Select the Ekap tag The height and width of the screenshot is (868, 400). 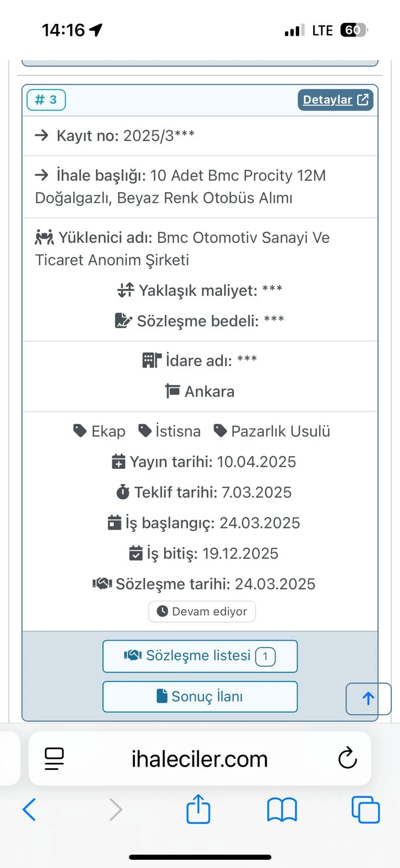coord(100,431)
